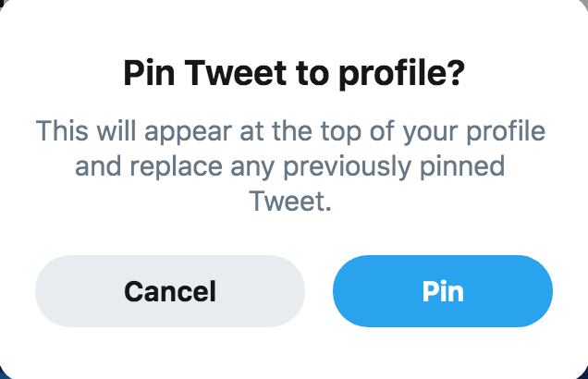Abort pinning by choosing Cancel

[x=170, y=292]
